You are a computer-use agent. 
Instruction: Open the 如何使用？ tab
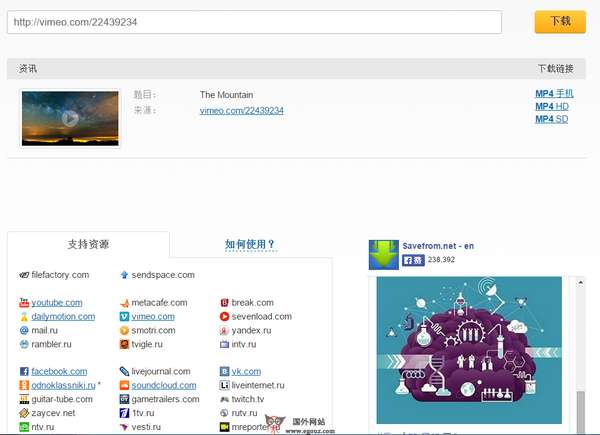point(249,244)
